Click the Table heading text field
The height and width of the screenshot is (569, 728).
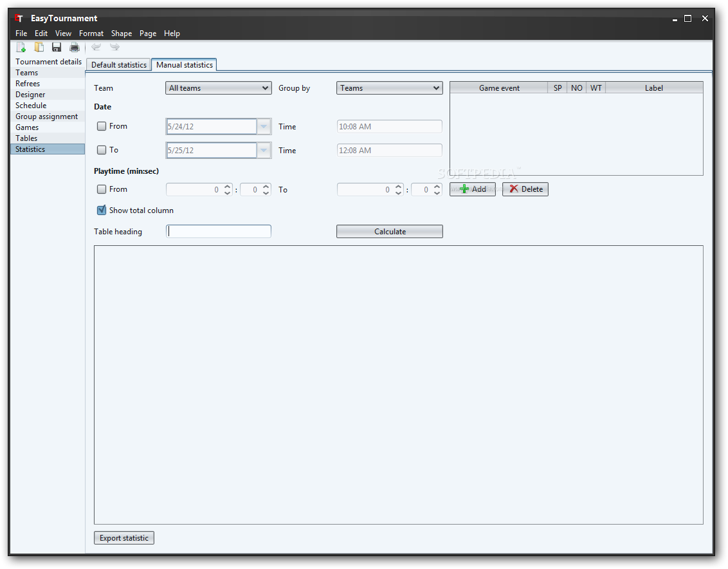point(218,232)
